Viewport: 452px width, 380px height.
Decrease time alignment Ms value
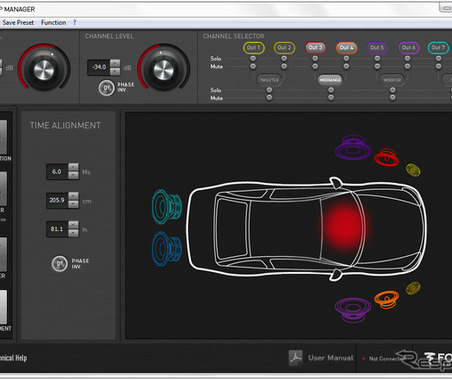(x=74, y=175)
